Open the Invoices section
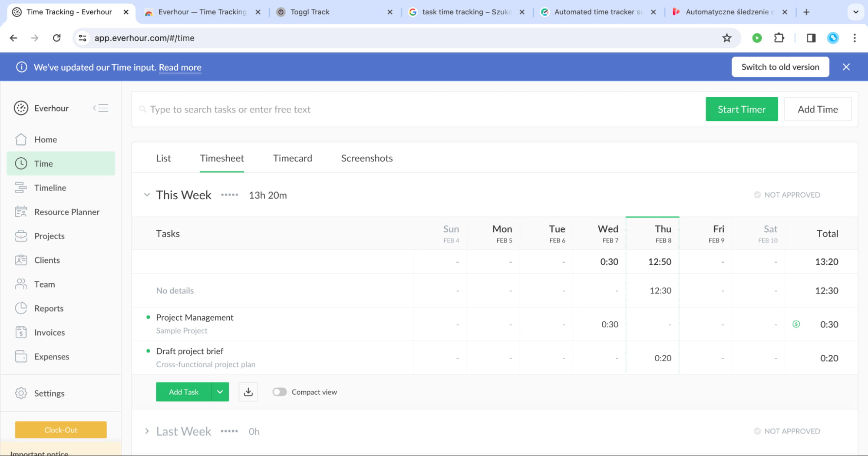The height and width of the screenshot is (456, 868). click(x=48, y=332)
